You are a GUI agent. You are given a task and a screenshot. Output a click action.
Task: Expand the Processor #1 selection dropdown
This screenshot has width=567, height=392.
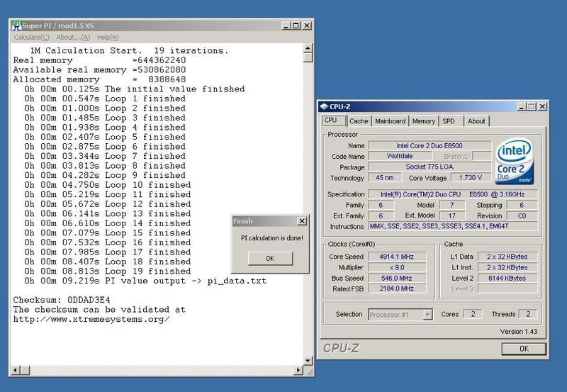tap(427, 314)
